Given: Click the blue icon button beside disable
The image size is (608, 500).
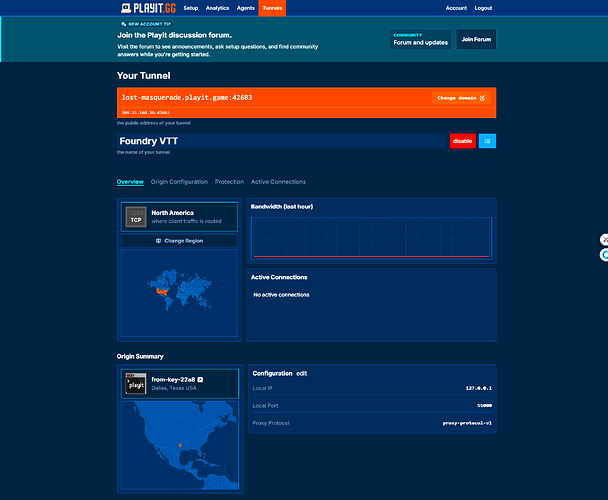Looking at the screenshot, I should pyautogui.click(x=487, y=141).
